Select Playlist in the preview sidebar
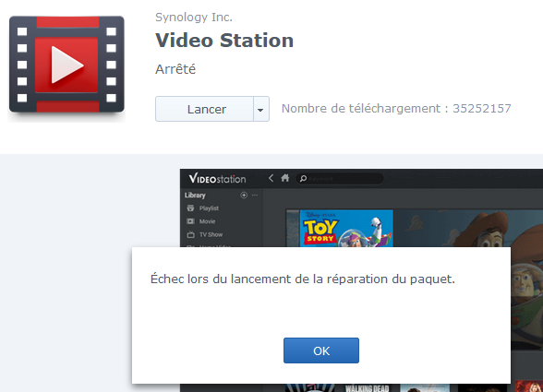The image size is (543, 392). tap(209, 208)
